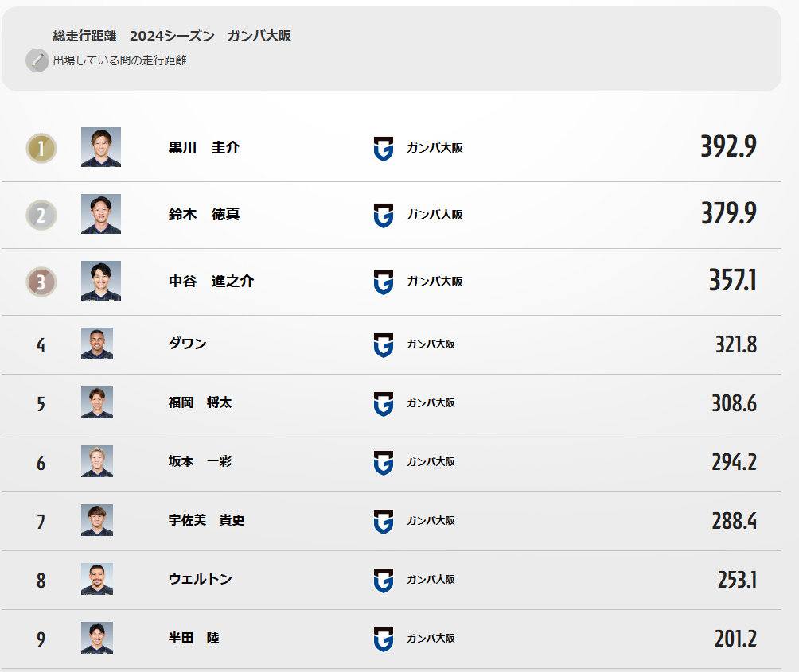Select player name 中谷 進之介
The image size is (799, 672).
(211, 281)
